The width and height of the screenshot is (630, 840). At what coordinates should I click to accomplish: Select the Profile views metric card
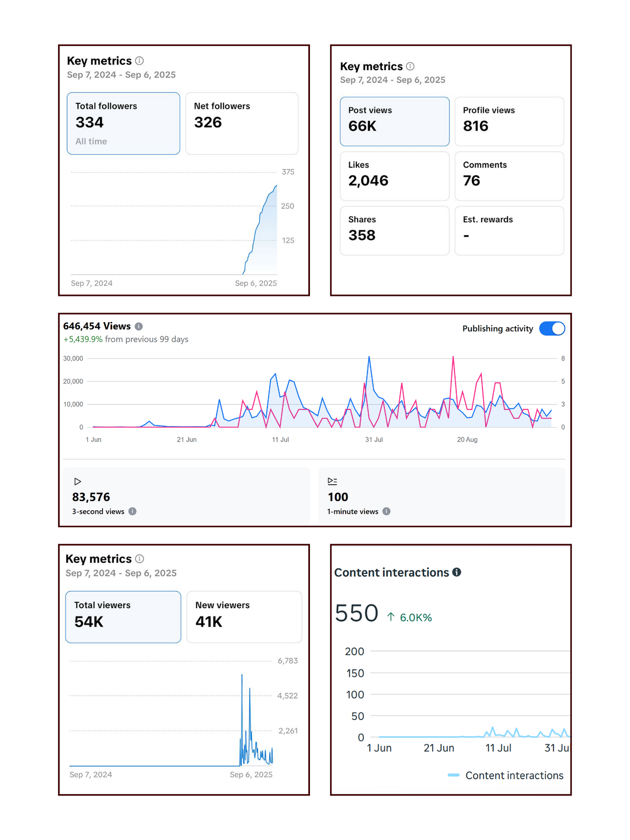click(509, 122)
